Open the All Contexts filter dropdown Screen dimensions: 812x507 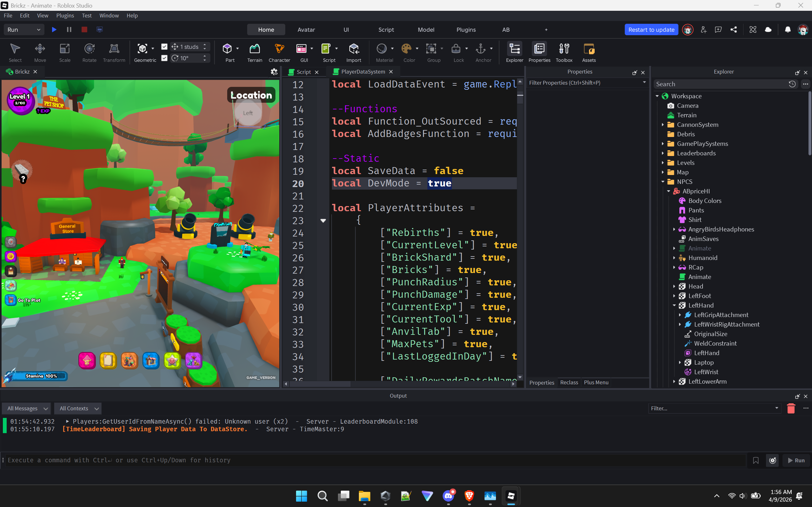(x=78, y=408)
